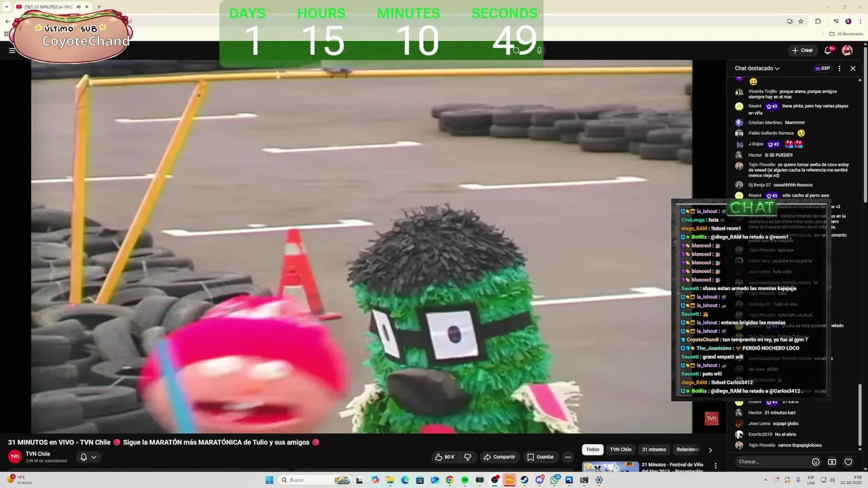This screenshot has height=488, width=868.
Task: Send a heart reaction in chat
Action: [x=848, y=462]
